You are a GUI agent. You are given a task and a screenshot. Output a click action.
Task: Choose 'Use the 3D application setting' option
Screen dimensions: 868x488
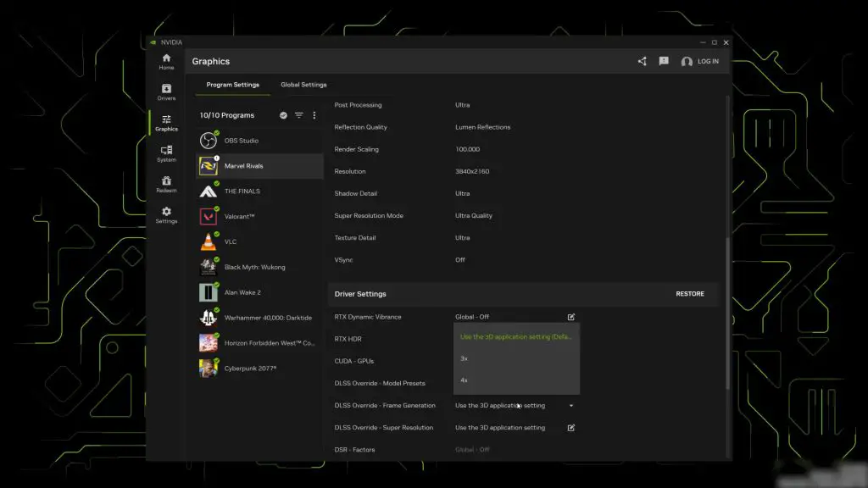click(516, 336)
